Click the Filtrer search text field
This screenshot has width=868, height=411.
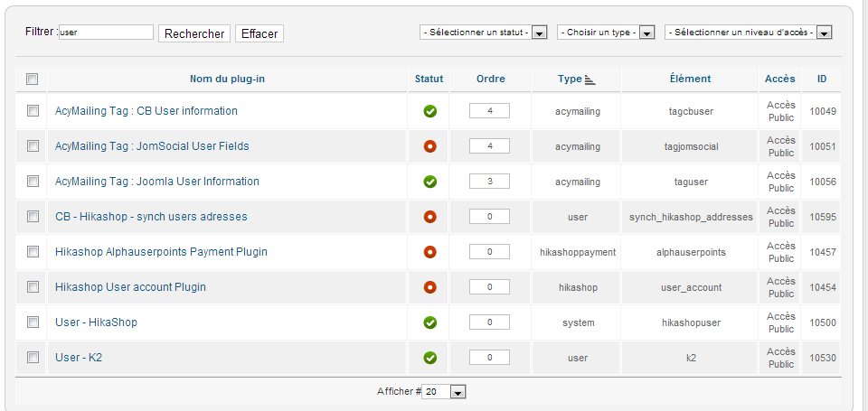[x=106, y=33]
